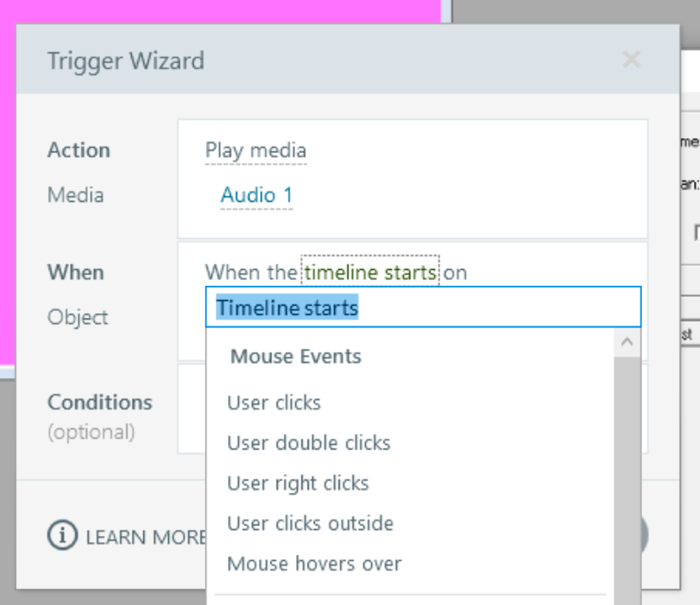
Task: Click the scroll up arrow in event list
Action: click(x=627, y=343)
